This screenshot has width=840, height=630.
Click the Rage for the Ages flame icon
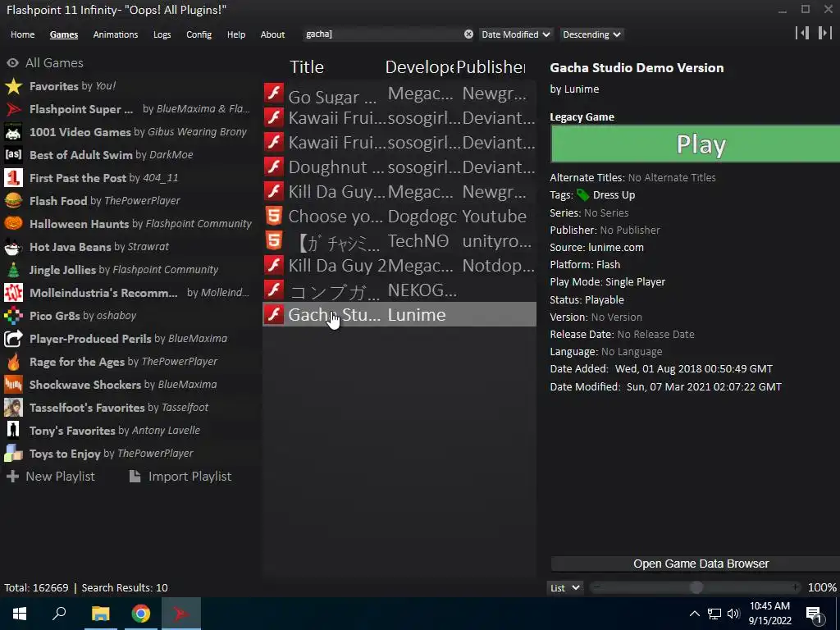point(13,362)
